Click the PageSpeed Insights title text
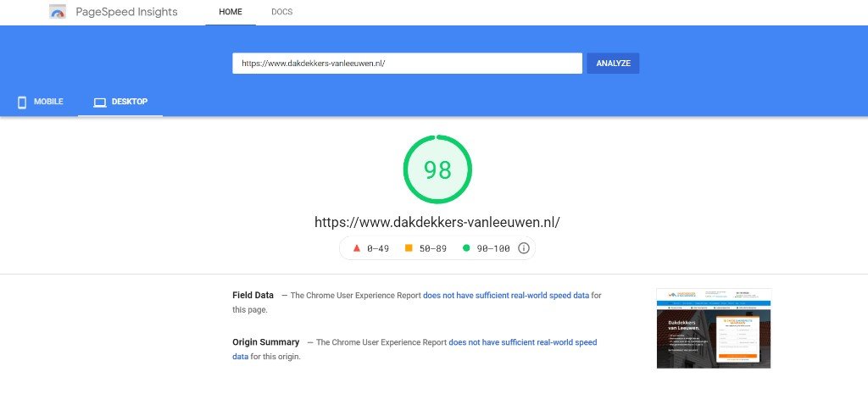The width and height of the screenshot is (868, 394). coord(127,12)
